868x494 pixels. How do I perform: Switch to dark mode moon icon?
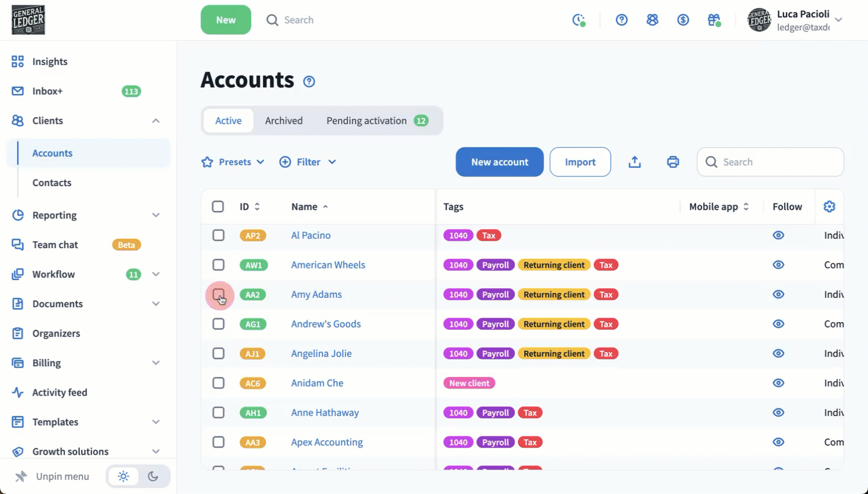click(x=153, y=476)
